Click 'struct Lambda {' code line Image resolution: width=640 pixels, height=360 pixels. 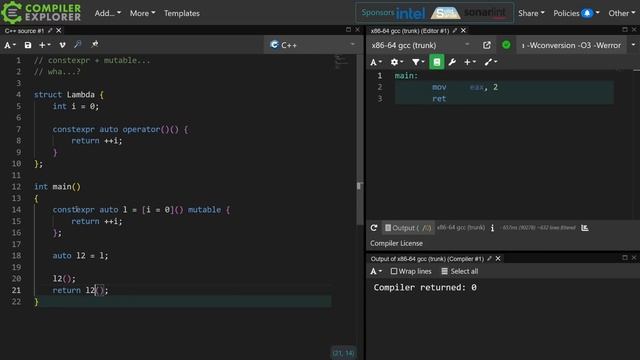(x=69, y=95)
